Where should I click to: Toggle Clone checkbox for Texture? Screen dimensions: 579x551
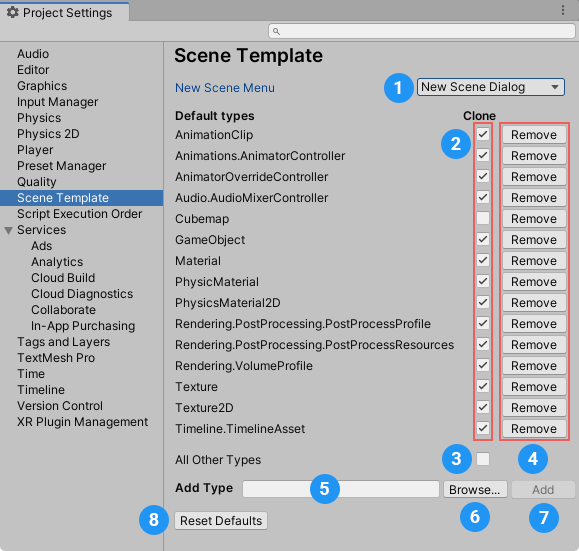click(483, 387)
